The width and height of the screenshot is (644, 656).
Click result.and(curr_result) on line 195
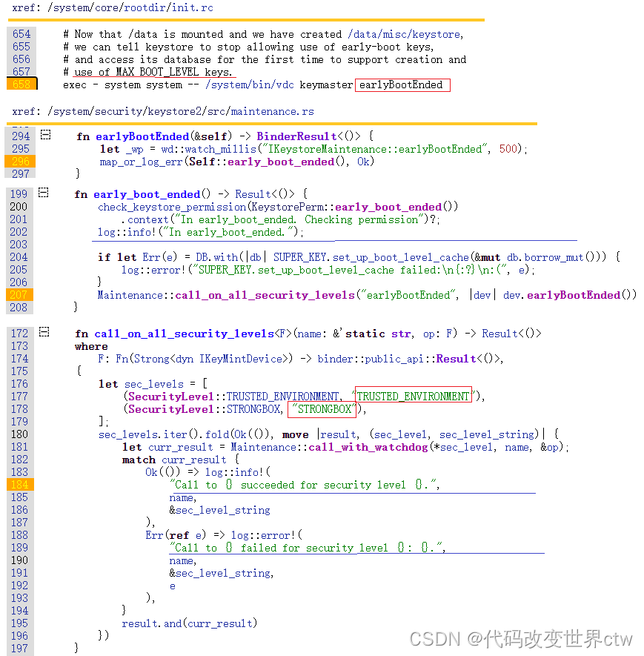(190, 624)
